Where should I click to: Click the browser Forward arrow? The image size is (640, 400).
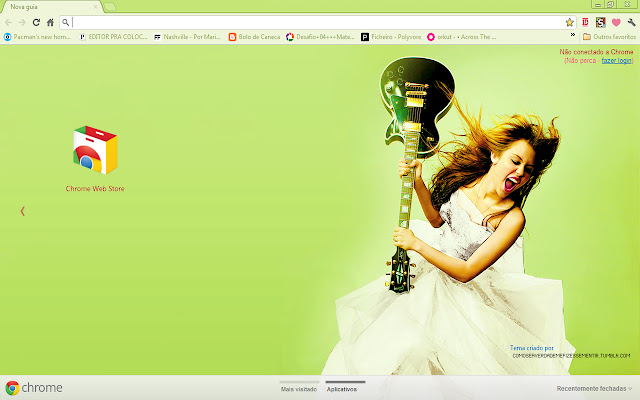tap(22, 22)
